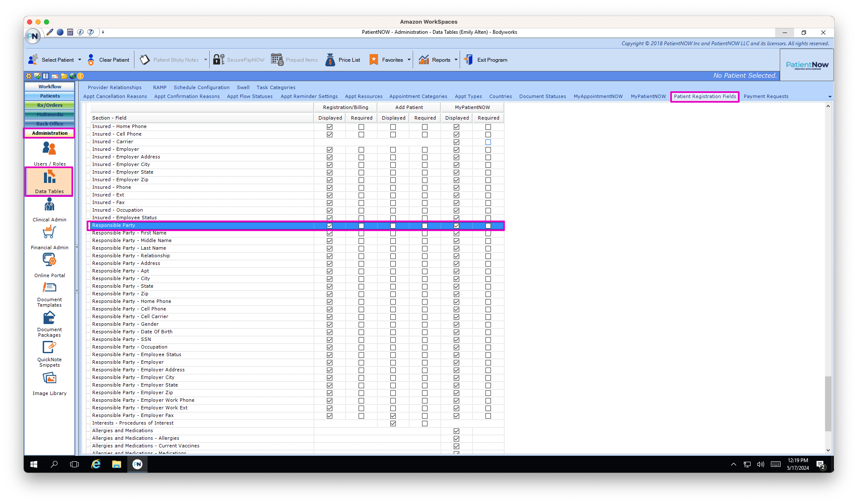858x504 pixels.
Task: Open the Online Portal section
Action: pyautogui.click(x=49, y=264)
